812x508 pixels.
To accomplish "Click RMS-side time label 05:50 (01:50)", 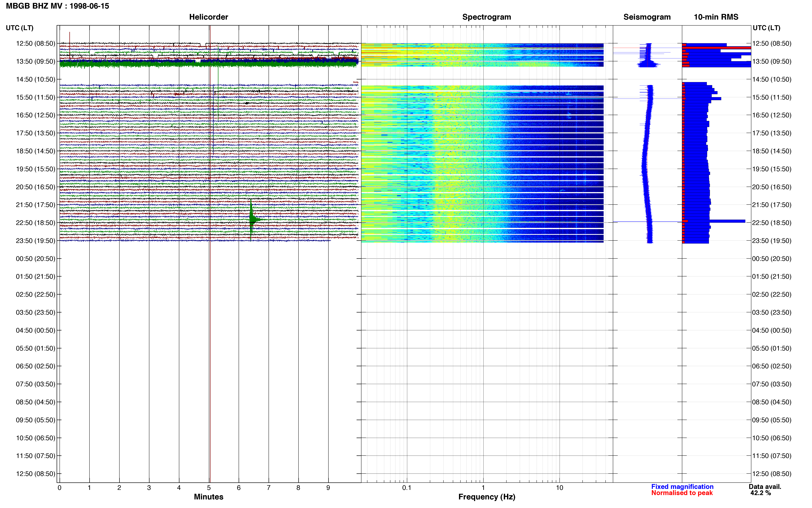I will point(772,348).
